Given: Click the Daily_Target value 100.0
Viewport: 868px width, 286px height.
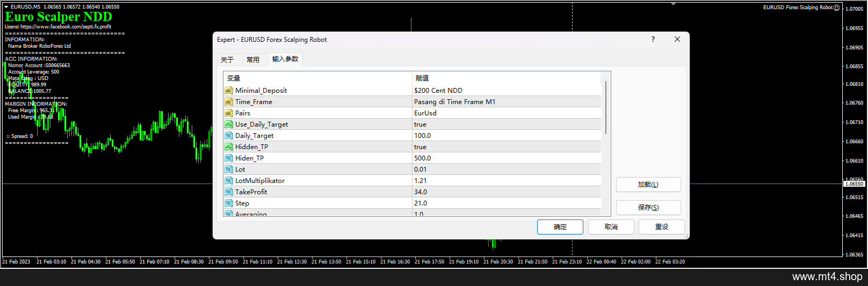Looking at the screenshot, I should click(507, 136).
